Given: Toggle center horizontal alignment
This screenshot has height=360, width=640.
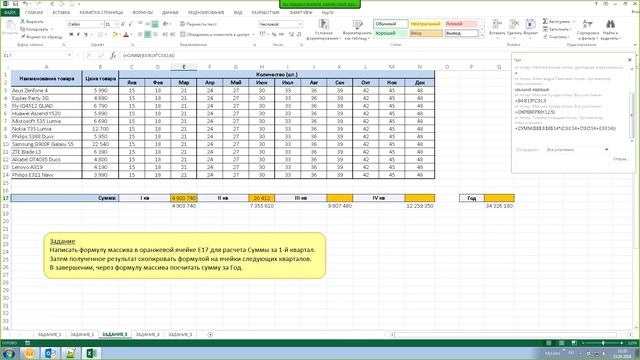Looking at the screenshot, I should tap(147, 35).
